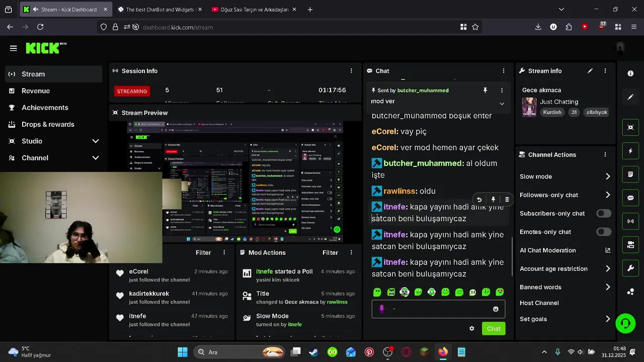Open Drops & rewards sidebar page
The width and height of the screenshot is (644, 362).
click(53, 124)
